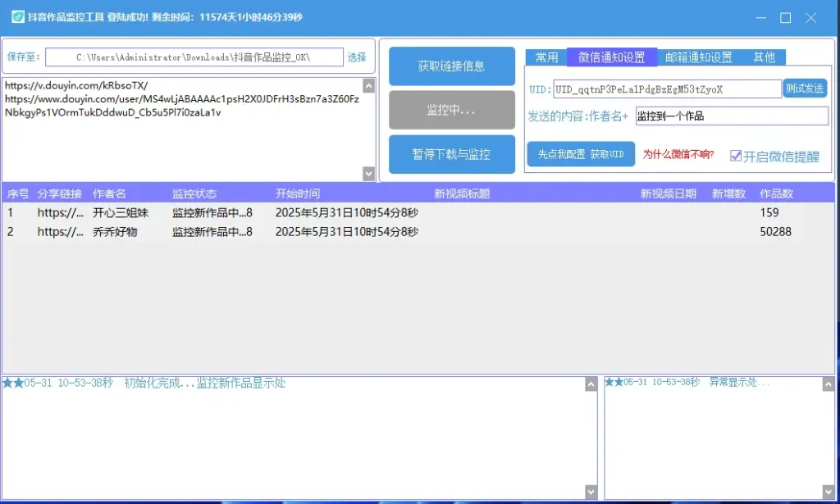Switch to the 其他 tab
This screenshot has height=504, width=840.
click(x=764, y=57)
